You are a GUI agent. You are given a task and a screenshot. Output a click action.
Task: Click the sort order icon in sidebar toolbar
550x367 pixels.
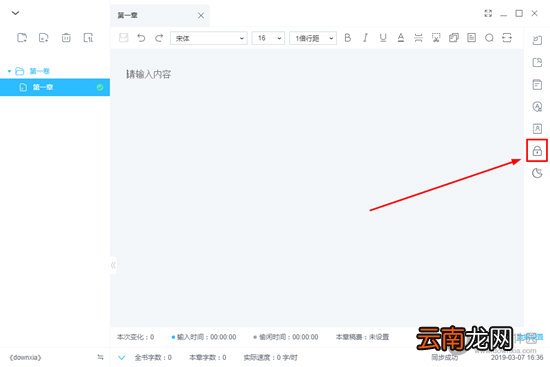[x=88, y=38]
